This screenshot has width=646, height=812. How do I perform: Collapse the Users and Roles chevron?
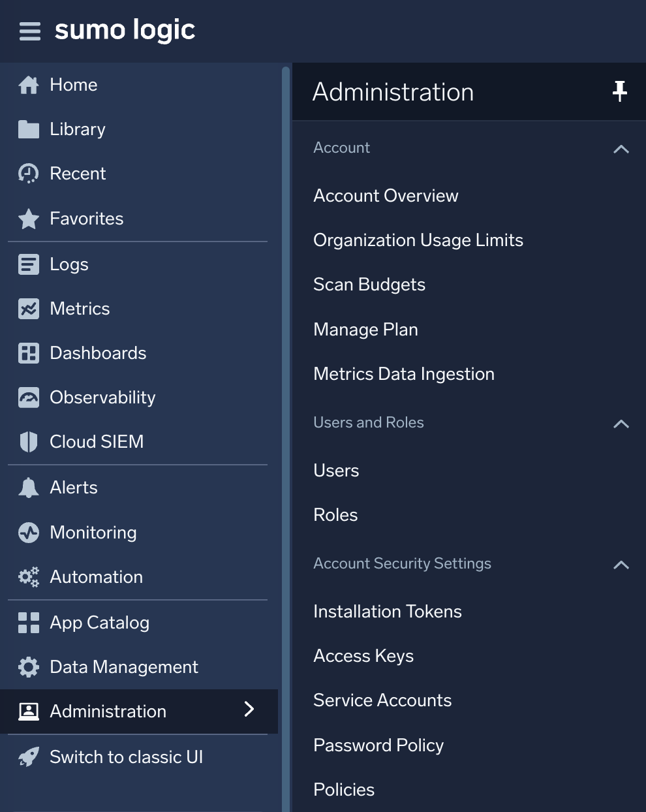pos(621,424)
